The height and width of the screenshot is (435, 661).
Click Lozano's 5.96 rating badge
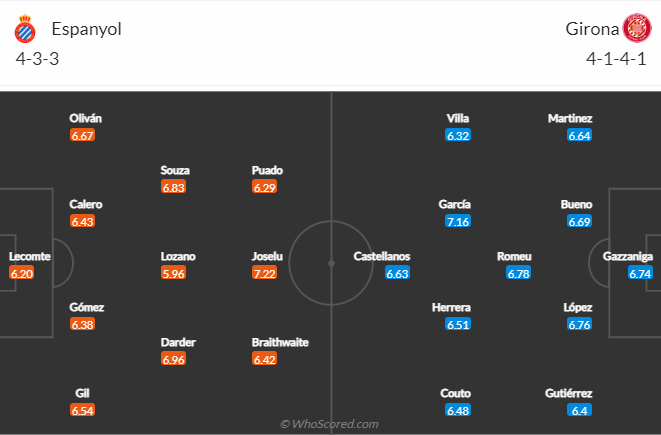(173, 273)
